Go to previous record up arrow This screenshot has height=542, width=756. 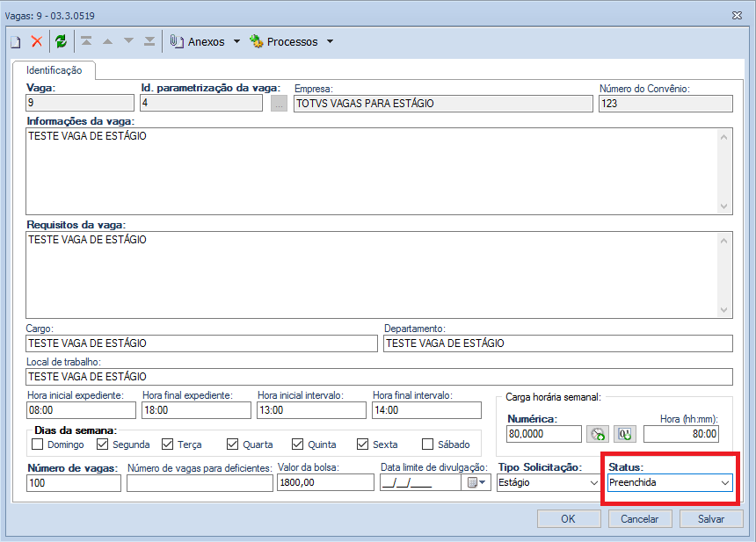point(107,41)
